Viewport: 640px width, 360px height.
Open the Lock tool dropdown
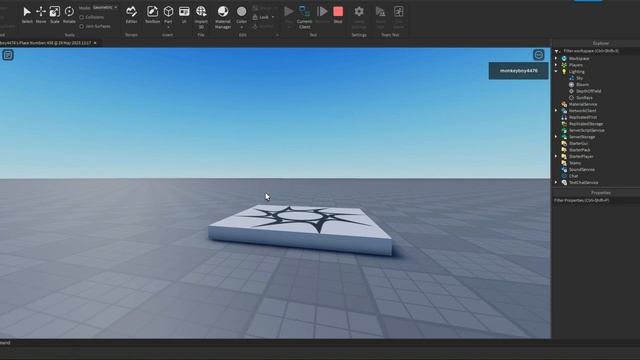point(273,18)
